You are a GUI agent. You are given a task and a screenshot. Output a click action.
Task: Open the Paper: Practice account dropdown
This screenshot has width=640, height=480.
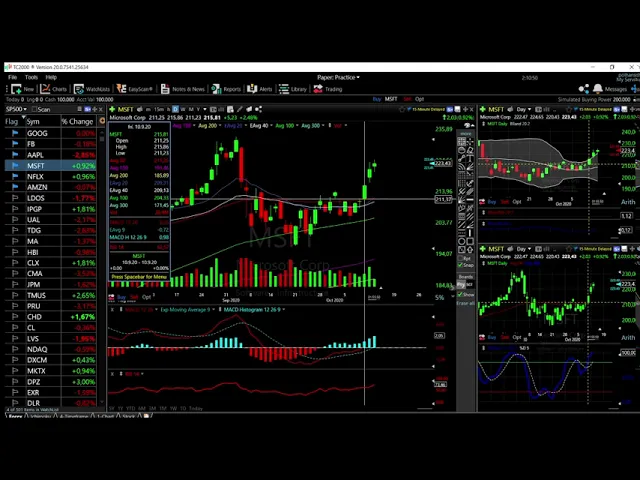pos(338,77)
